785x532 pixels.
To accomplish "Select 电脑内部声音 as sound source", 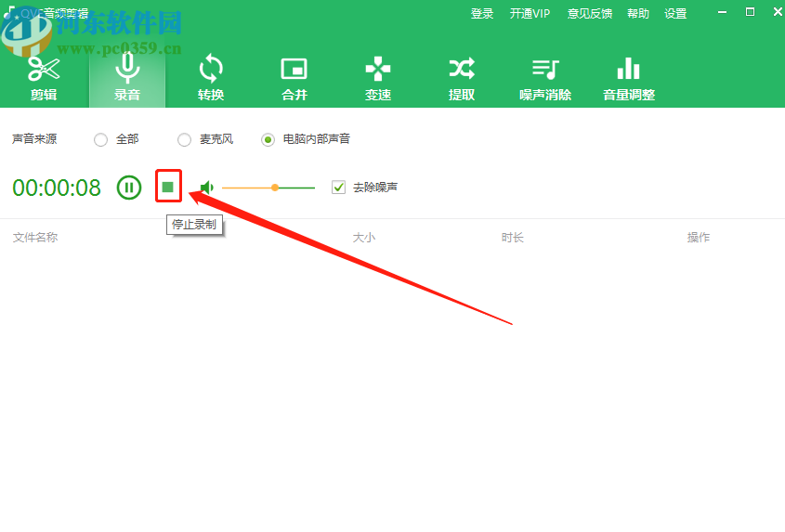I will point(268,139).
